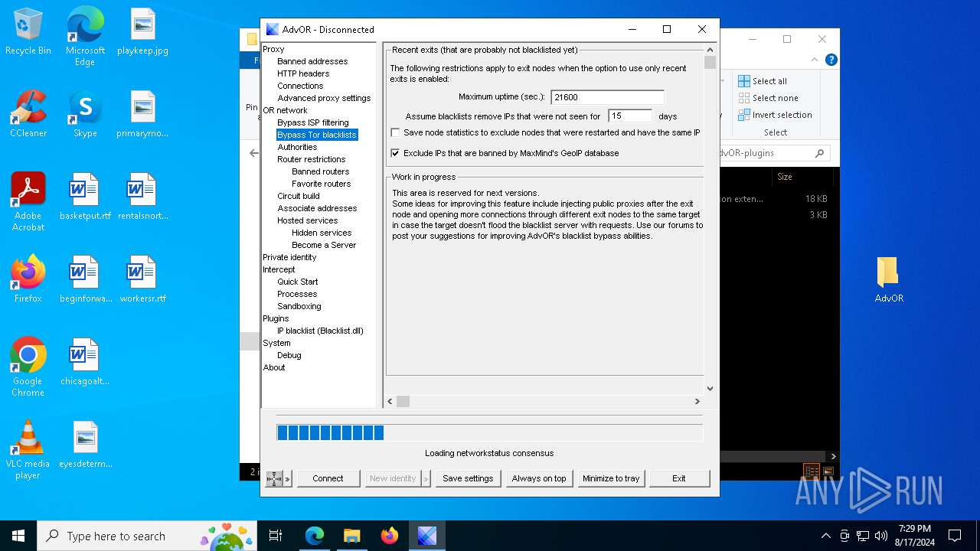Enable Save node statistics checkbox
The height and width of the screenshot is (551, 980).
pyautogui.click(x=395, y=132)
